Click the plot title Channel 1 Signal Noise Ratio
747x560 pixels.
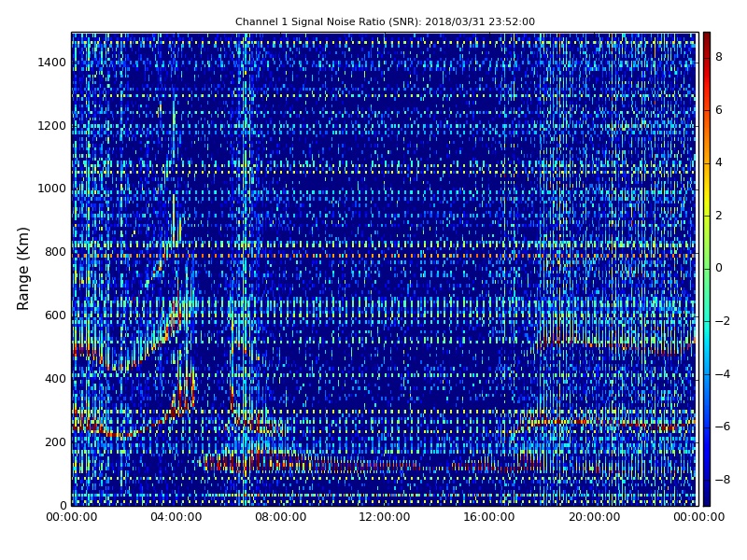pos(385,21)
